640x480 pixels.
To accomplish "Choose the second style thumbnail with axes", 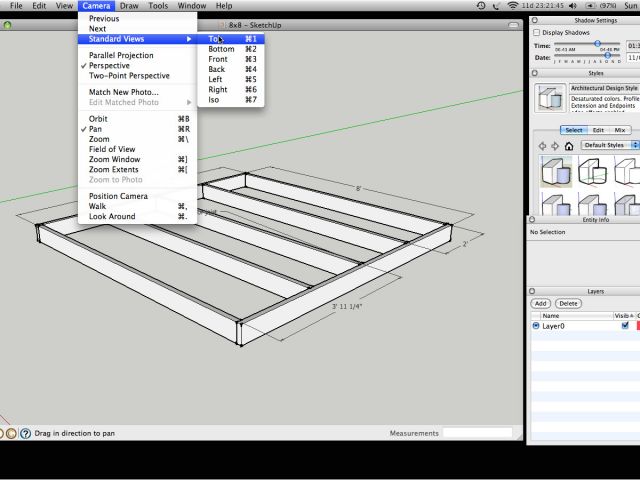I will coord(592,171).
